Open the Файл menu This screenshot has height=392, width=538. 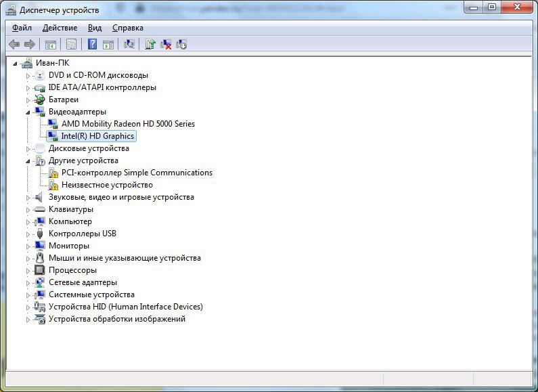[22, 28]
